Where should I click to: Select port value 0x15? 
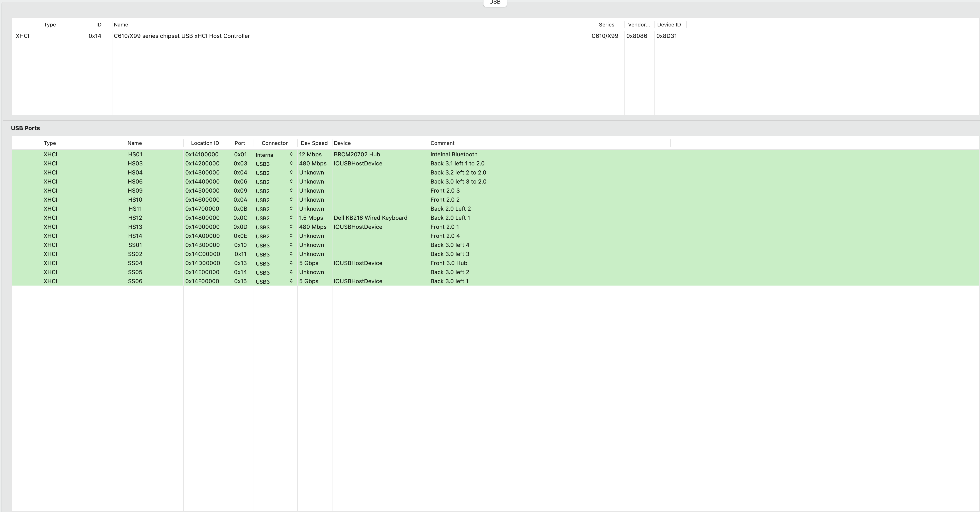pyautogui.click(x=241, y=281)
